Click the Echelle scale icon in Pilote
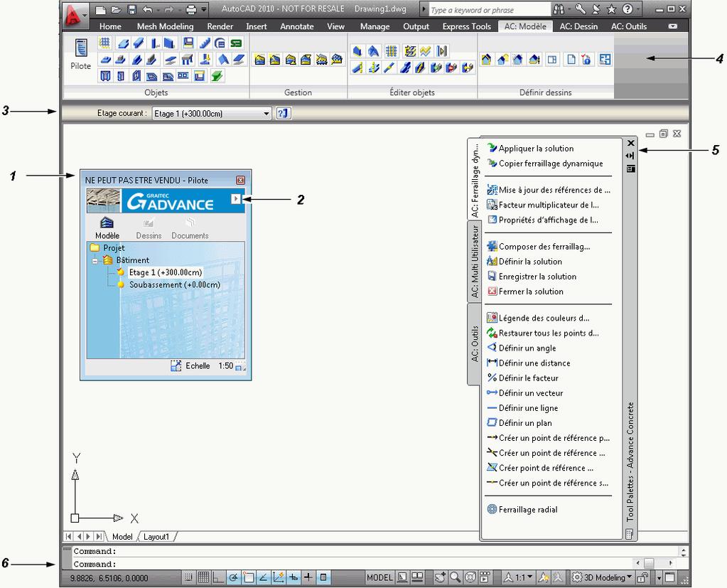Screen dimensions: 727x588 tap(176, 366)
